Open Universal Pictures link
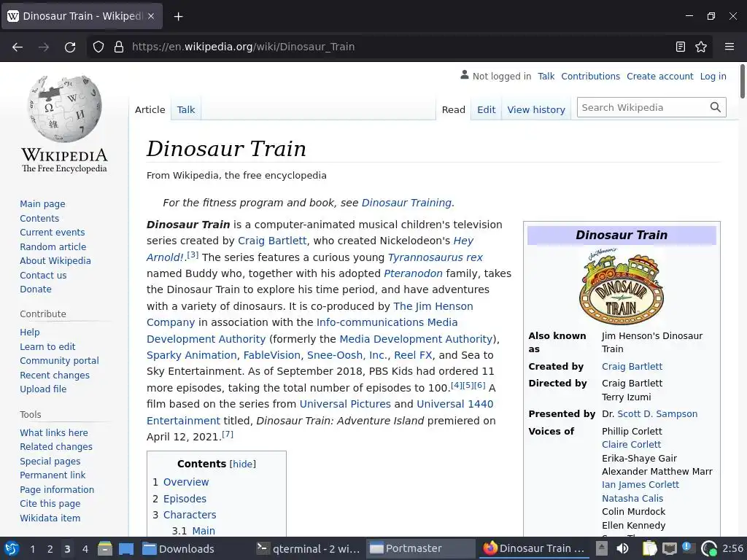 (345, 404)
